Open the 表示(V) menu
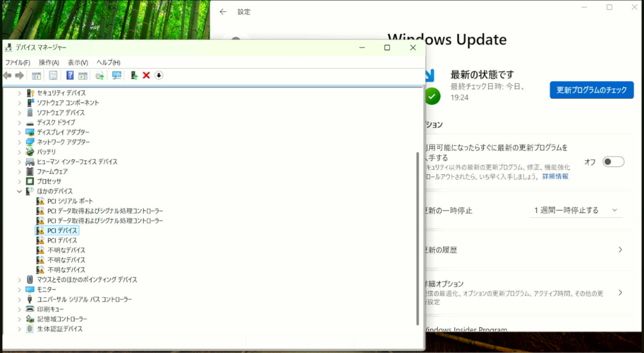644x353 pixels. [x=78, y=63]
